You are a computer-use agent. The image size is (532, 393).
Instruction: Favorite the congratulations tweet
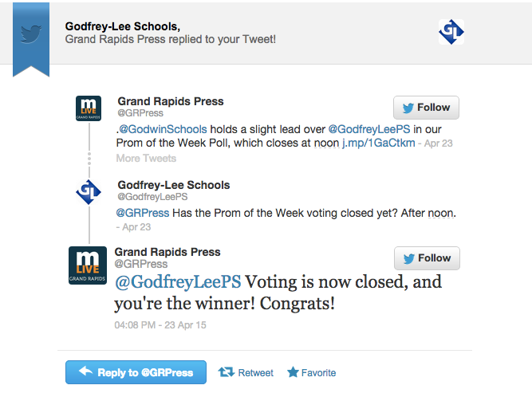tap(311, 372)
